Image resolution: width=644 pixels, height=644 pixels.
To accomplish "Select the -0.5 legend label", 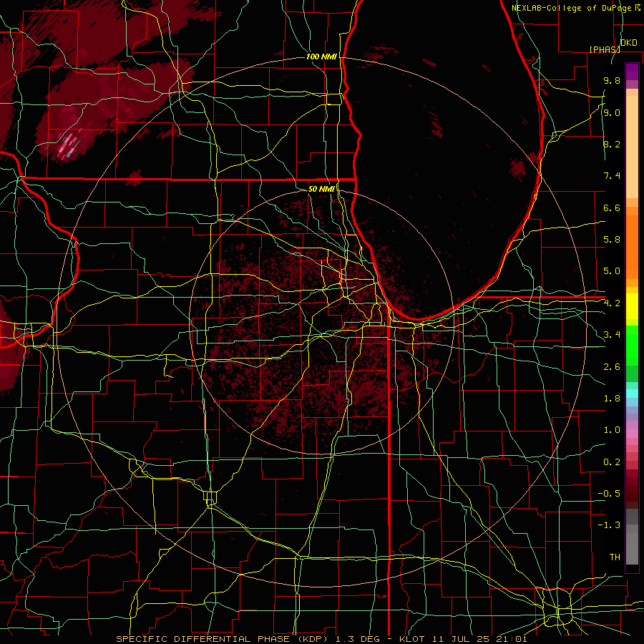I will pyautogui.click(x=609, y=494).
